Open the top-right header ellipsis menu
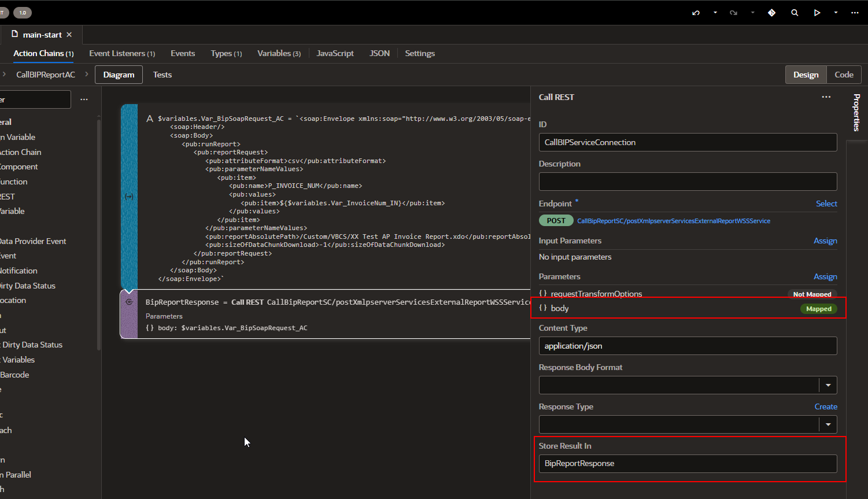The height and width of the screenshot is (499, 868). pos(855,13)
